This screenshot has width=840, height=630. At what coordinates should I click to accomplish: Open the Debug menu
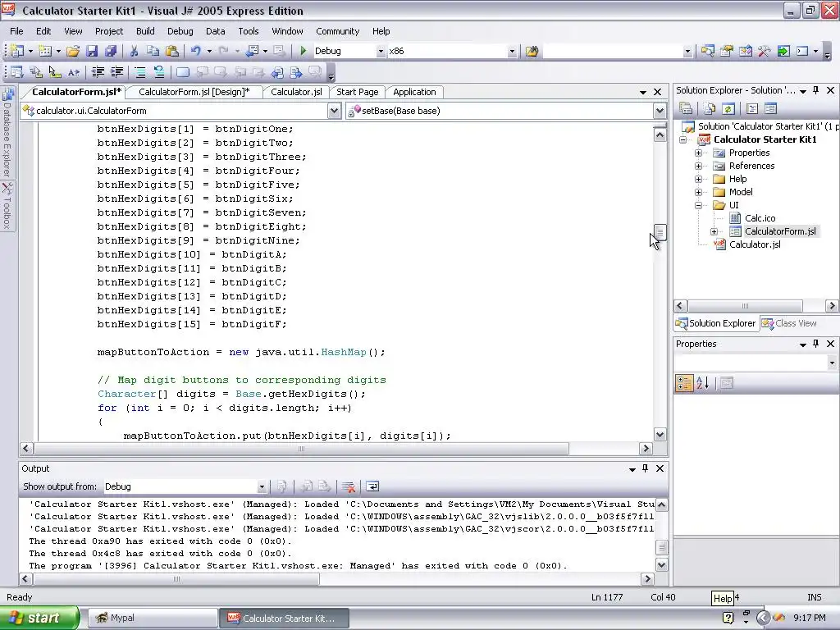[x=180, y=31]
